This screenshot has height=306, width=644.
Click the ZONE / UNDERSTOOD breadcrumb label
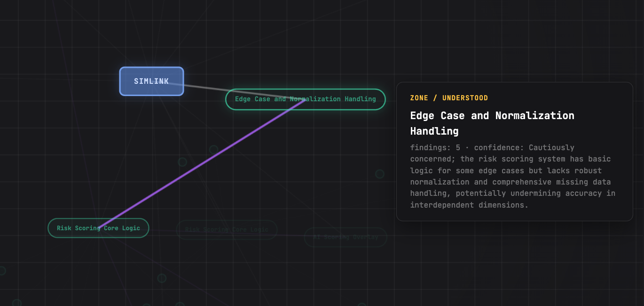(x=449, y=97)
